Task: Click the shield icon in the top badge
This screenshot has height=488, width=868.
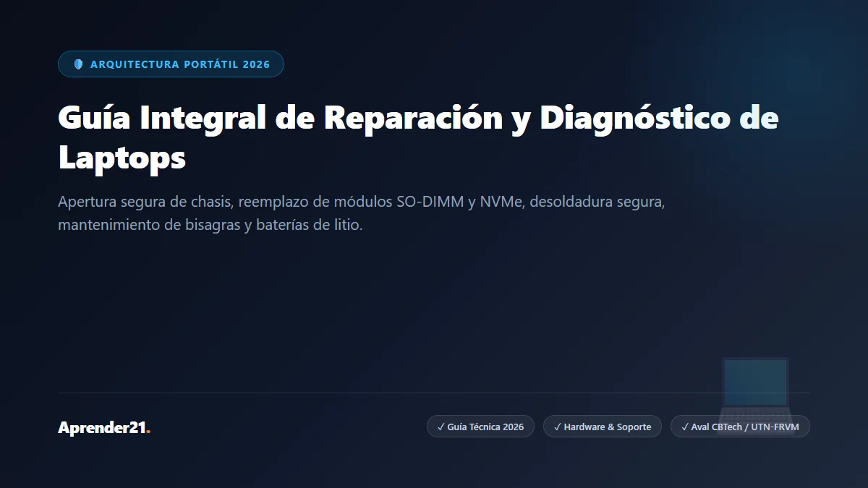Action: click(79, 64)
